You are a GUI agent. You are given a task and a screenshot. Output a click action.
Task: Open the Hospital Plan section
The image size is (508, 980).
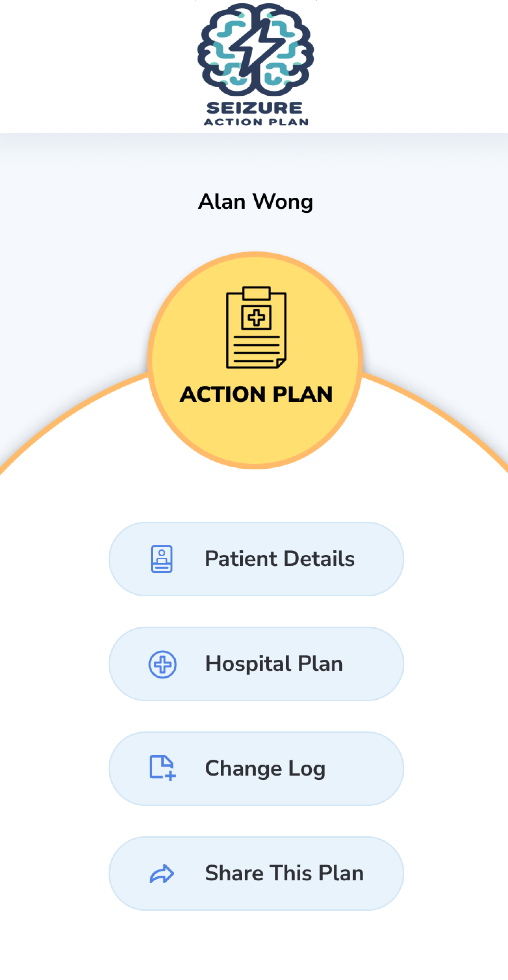click(x=274, y=664)
